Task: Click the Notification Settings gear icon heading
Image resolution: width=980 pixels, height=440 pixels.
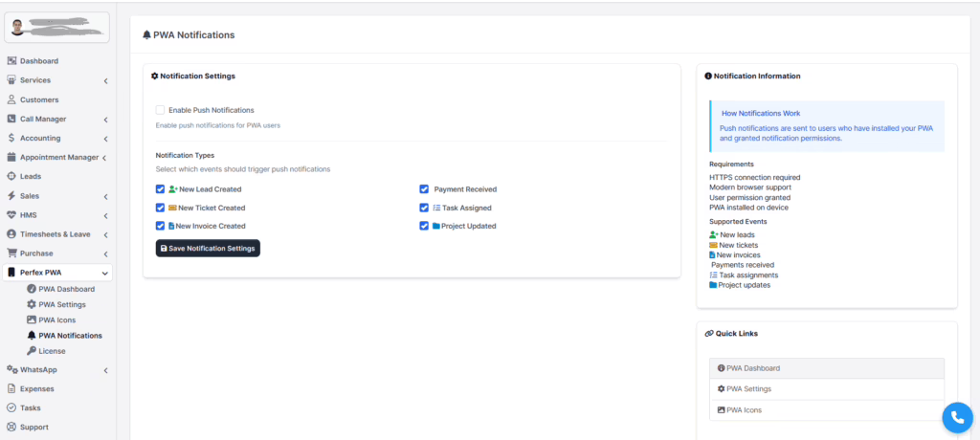Action: [155, 77]
